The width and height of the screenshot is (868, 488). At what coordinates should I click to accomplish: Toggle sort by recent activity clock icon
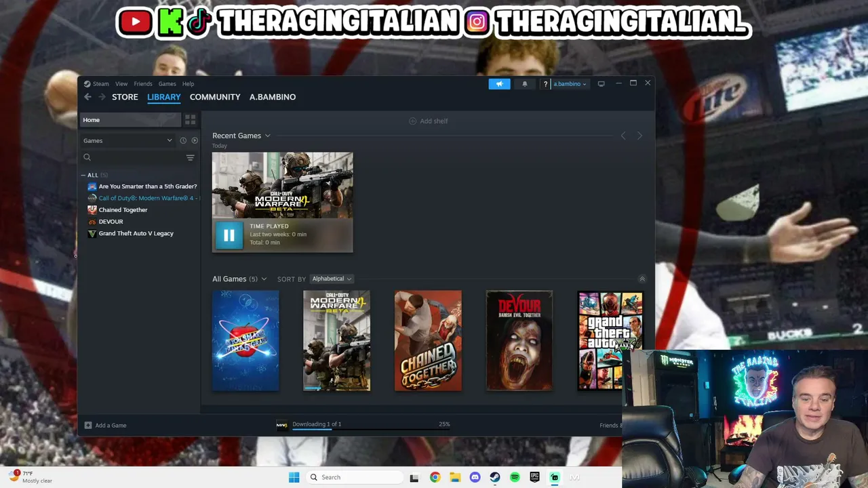point(183,140)
